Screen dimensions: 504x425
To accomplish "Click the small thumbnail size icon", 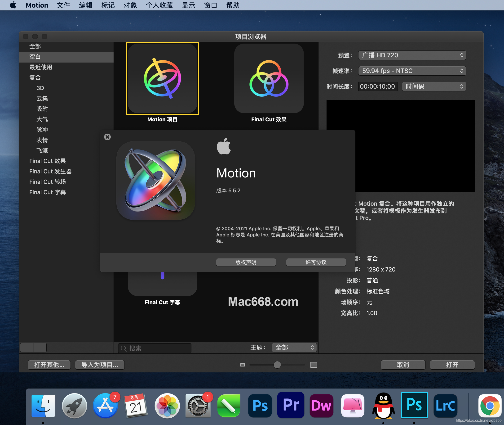I will (x=242, y=365).
